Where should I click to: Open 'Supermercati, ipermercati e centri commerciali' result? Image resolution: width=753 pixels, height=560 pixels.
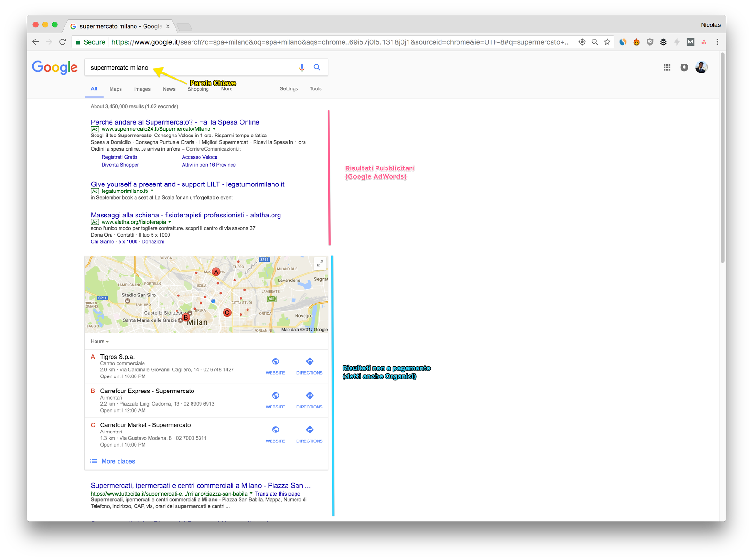coord(200,485)
